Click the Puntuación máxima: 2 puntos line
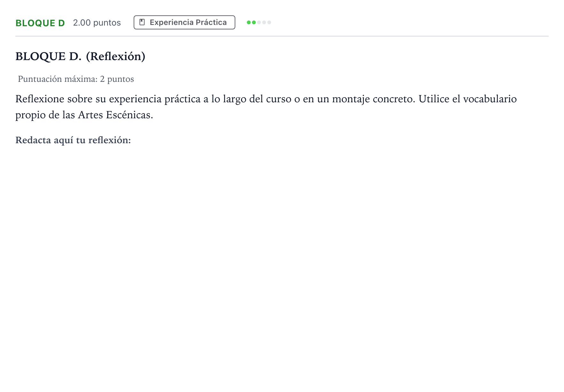The width and height of the screenshot is (564, 392). point(76,79)
